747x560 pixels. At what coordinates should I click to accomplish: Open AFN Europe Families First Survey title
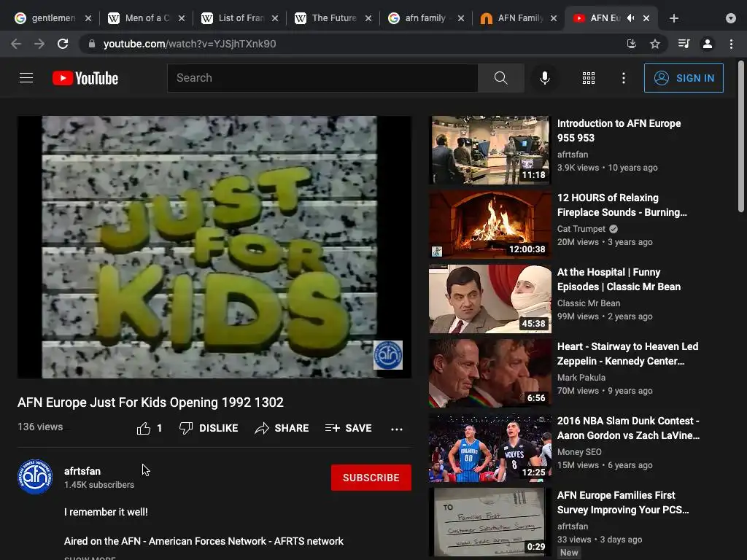623,502
